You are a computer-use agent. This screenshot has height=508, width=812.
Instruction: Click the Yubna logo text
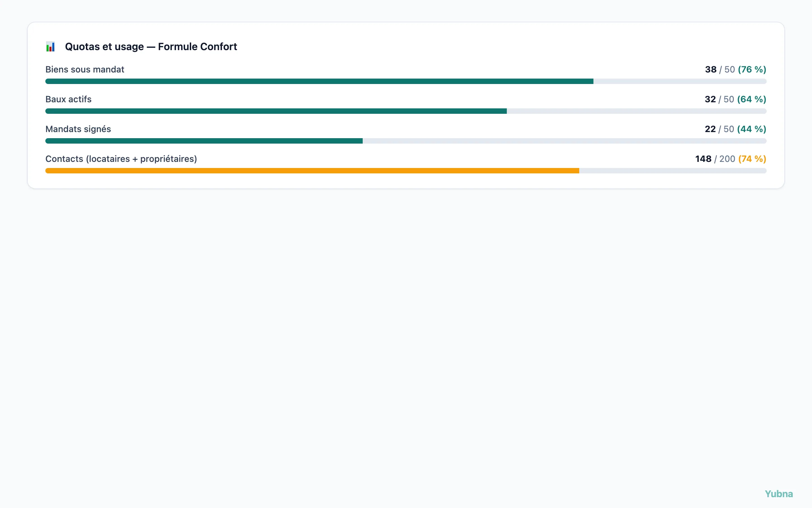click(779, 494)
